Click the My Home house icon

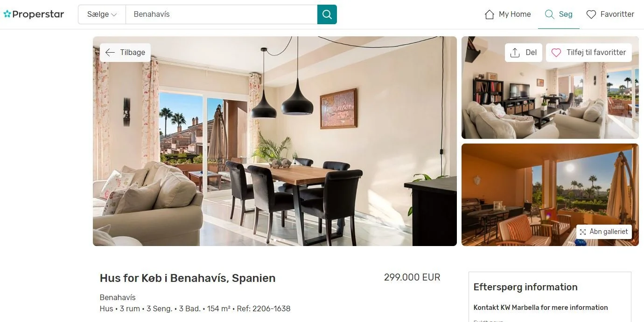490,14
